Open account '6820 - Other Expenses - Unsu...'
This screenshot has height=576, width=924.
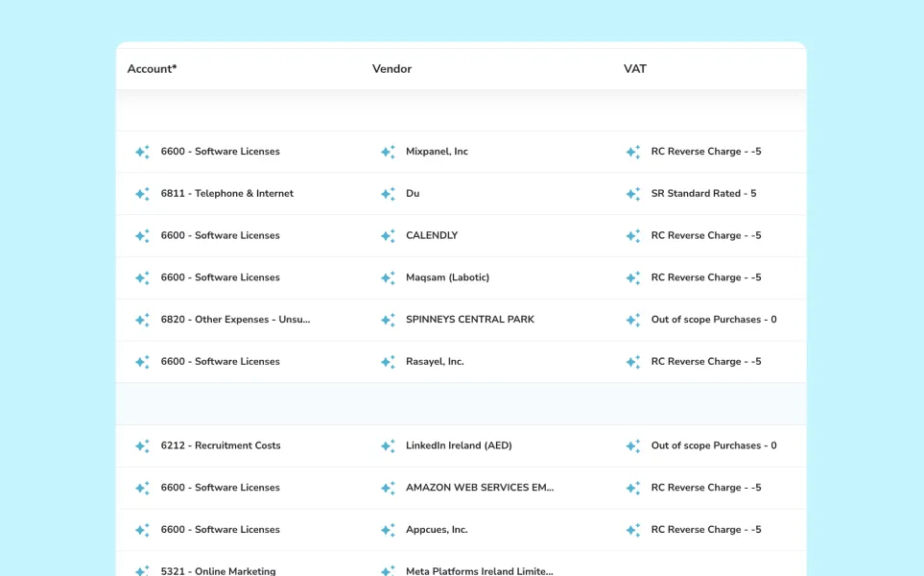(x=235, y=319)
